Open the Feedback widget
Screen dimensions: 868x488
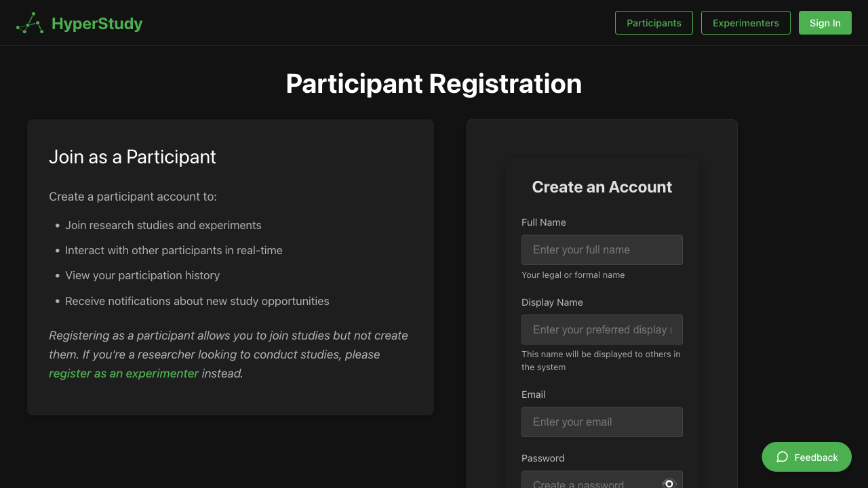(806, 457)
